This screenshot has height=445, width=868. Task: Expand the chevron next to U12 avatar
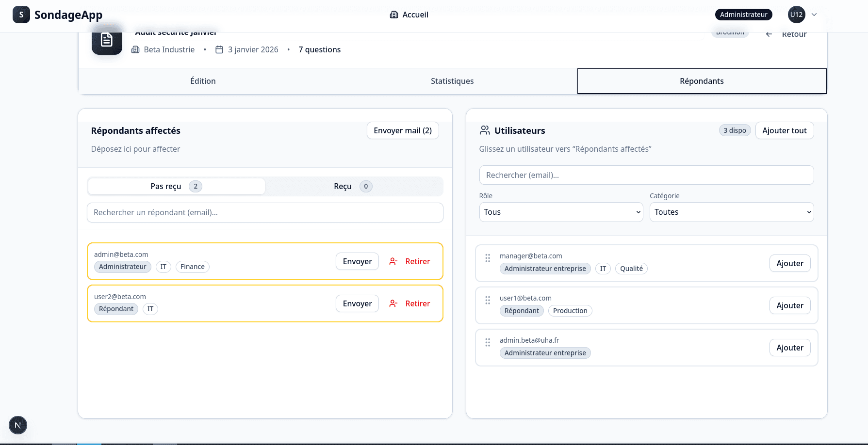click(814, 15)
